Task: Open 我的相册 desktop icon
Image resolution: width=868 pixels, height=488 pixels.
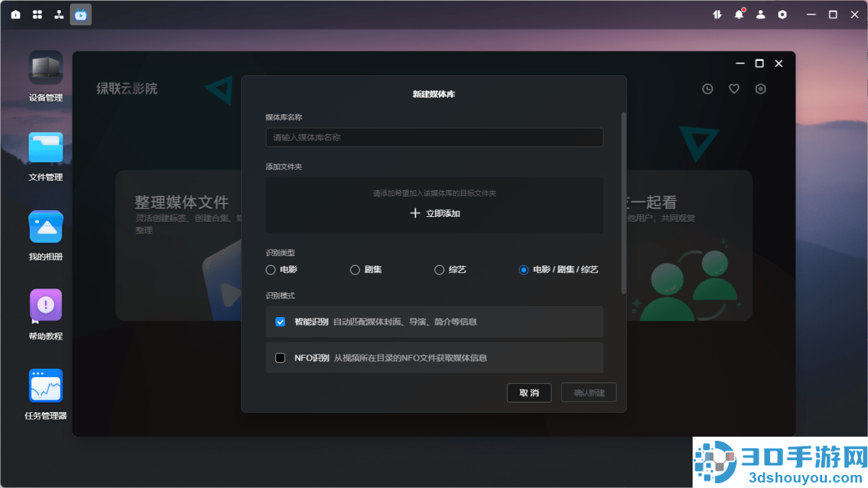Action: [x=46, y=235]
